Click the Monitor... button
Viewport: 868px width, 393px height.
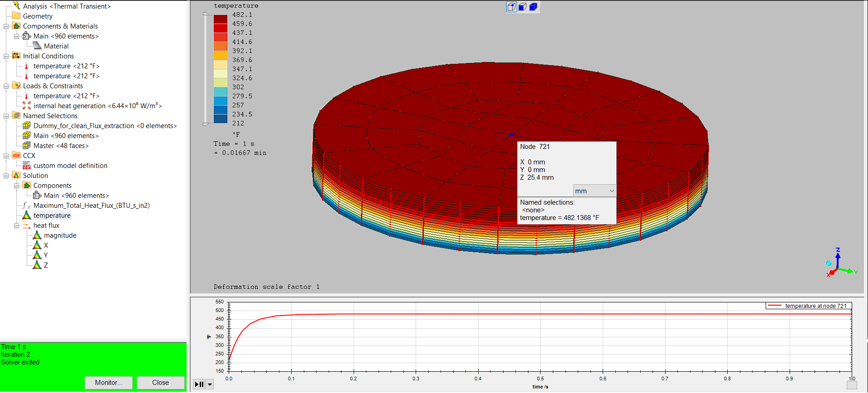[x=109, y=383]
